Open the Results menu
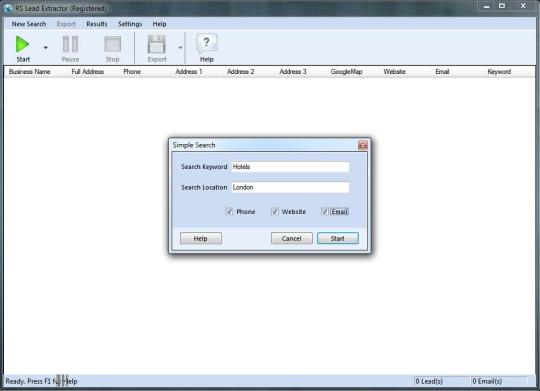Screen dimensions: 540x391 click(97, 24)
